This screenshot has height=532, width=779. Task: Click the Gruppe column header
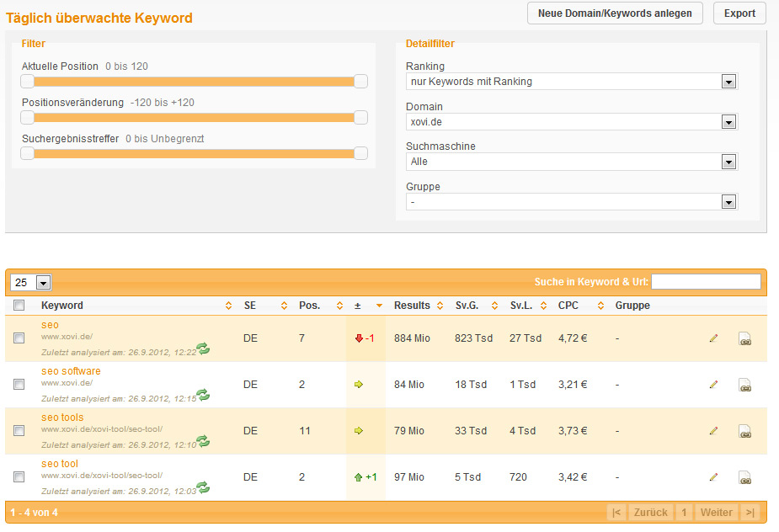click(632, 306)
